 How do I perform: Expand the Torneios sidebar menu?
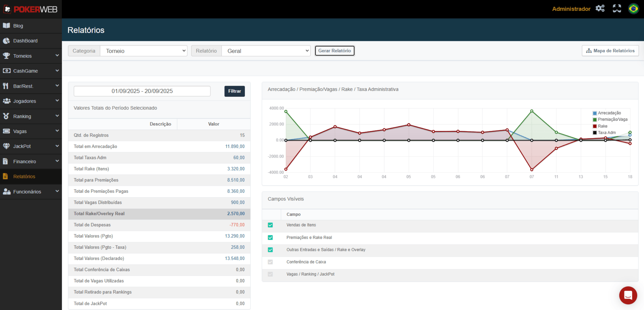(x=31, y=56)
